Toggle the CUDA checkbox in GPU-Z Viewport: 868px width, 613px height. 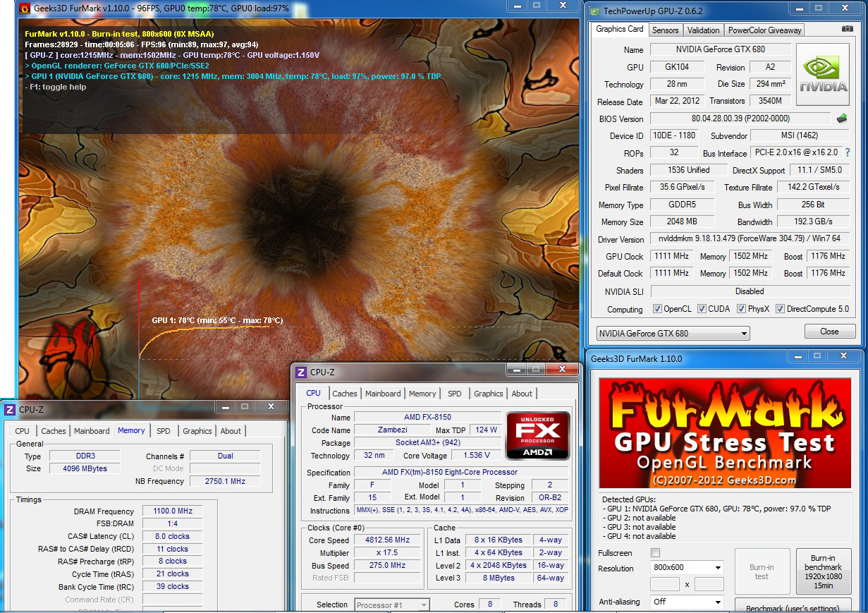tap(702, 309)
